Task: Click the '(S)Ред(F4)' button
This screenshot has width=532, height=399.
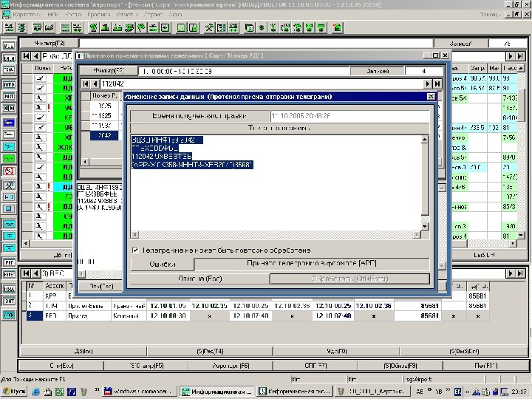Action: click(210, 351)
